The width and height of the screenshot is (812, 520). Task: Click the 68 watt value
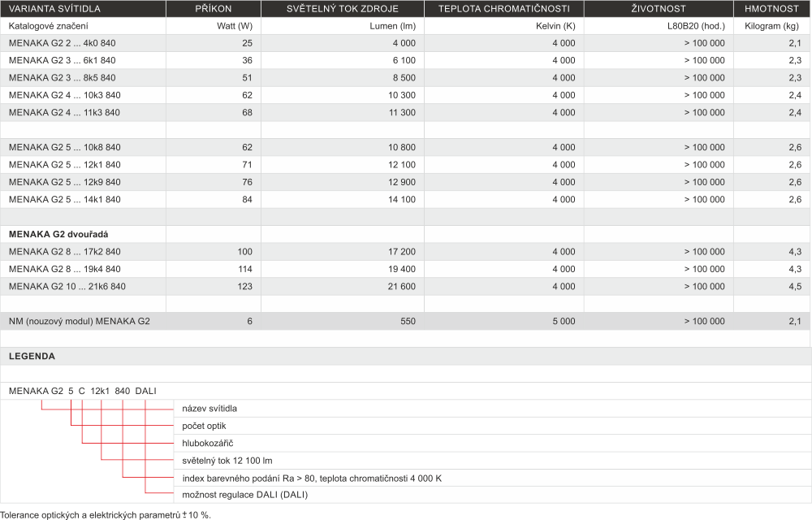pyautogui.click(x=247, y=112)
